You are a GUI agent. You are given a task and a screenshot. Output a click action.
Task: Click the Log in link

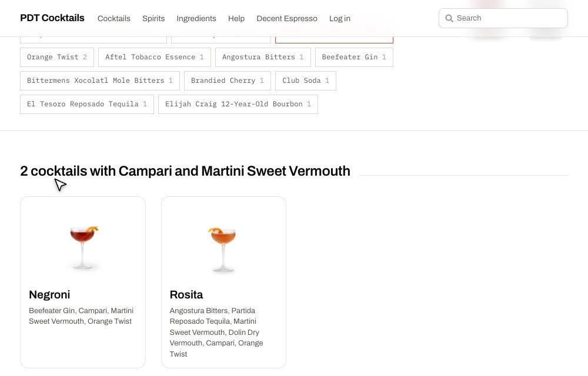tap(340, 18)
